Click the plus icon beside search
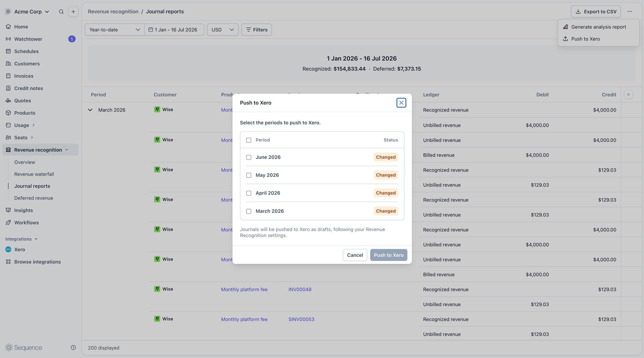This screenshot has width=644, height=358. tap(73, 12)
